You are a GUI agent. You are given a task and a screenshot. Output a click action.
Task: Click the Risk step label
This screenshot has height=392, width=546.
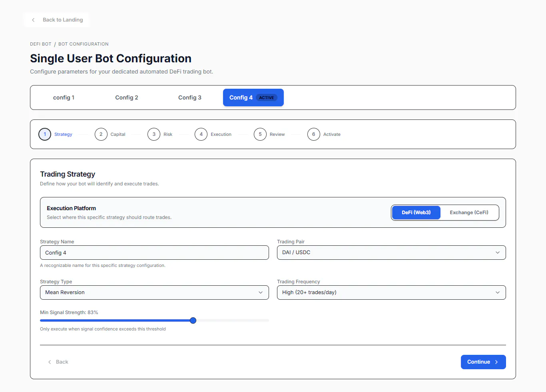[168, 134]
